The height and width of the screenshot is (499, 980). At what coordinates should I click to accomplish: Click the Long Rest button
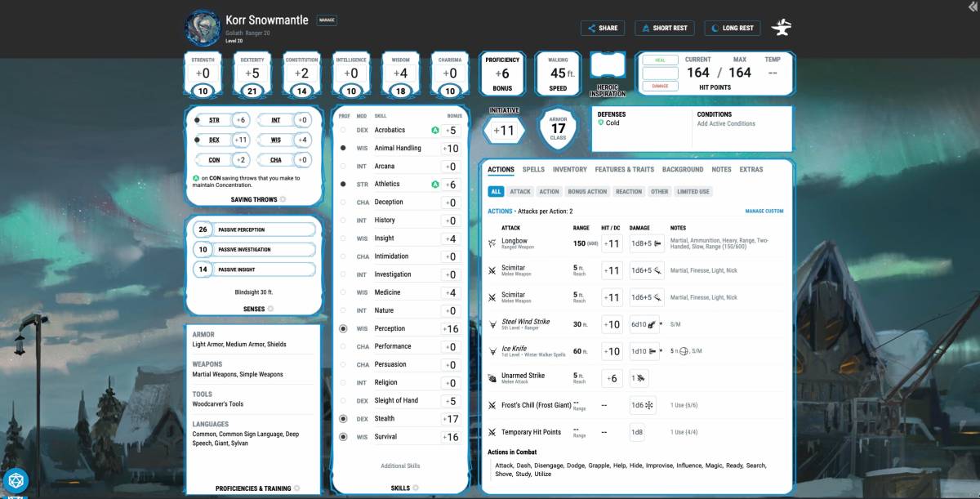tap(731, 27)
